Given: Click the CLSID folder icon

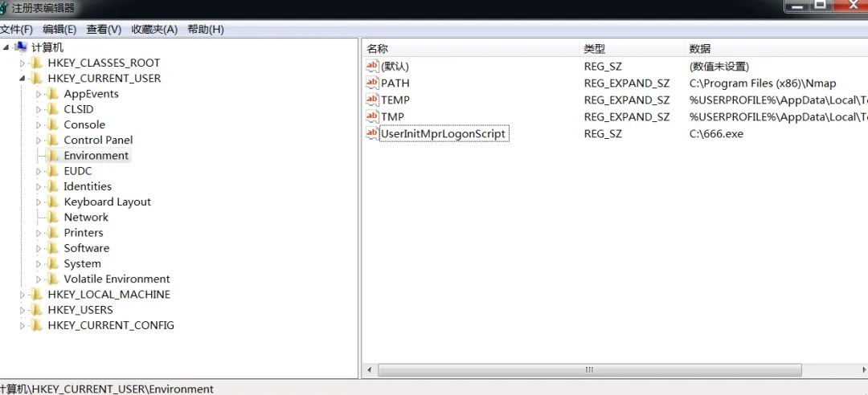Looking at the screenshot, I should pos(52,109).
